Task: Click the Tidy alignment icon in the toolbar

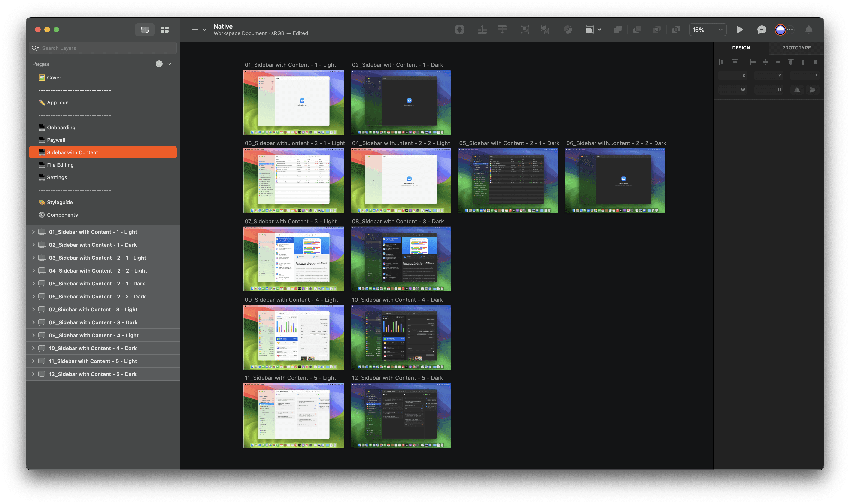Action: tap(502, 30)
